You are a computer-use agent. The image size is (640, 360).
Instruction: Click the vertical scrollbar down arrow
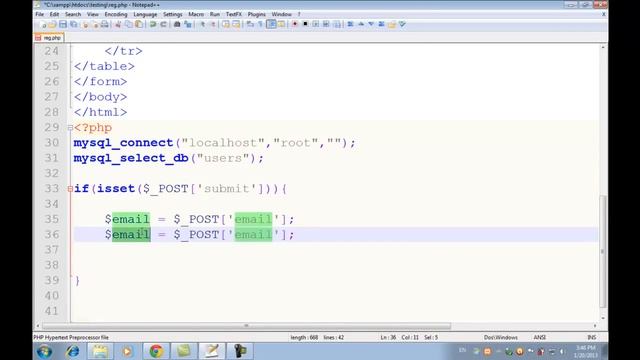603,318
